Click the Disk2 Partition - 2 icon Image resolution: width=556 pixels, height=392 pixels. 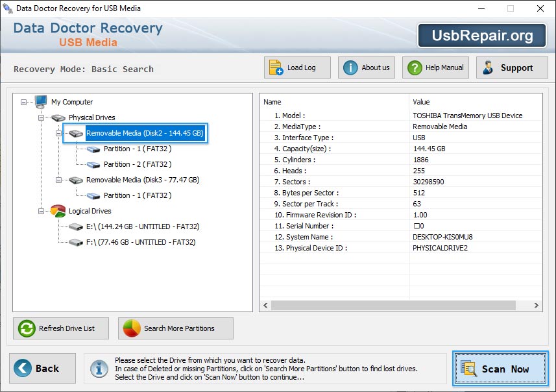[93, 165]
